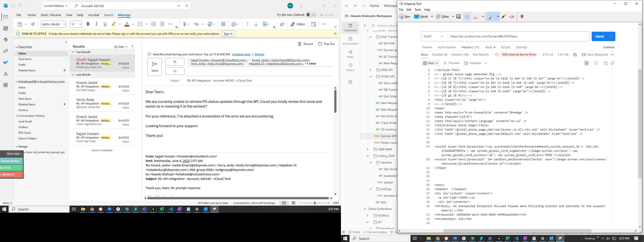The width and height of the screenshot is (644, 242).
Task: Click the Dismiss link
Action: click(x=259, y=54)
